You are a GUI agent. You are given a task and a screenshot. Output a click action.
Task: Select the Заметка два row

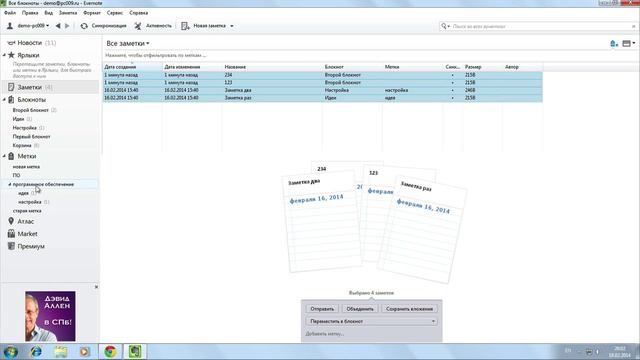pyautogui.click(x=322, y=90)
